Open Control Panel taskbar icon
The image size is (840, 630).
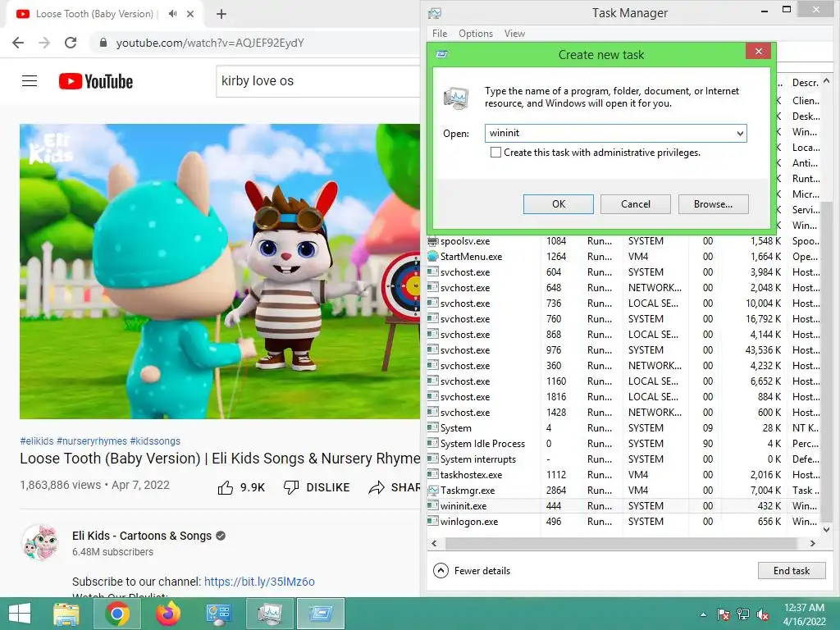(218, 614)
